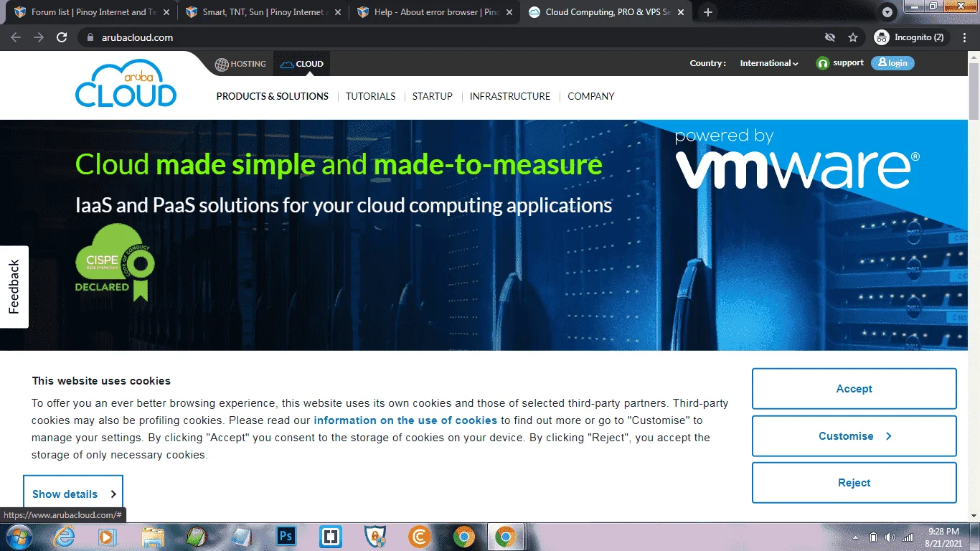The image size is (980, 551).
Task: Click the Aruba Cloud logo
Action: (x=126, y=84)
